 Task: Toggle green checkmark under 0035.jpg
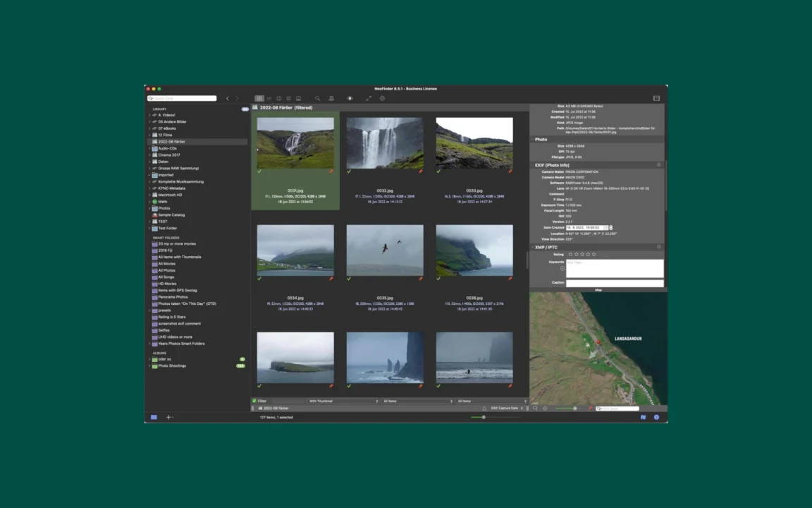(349, 279)
